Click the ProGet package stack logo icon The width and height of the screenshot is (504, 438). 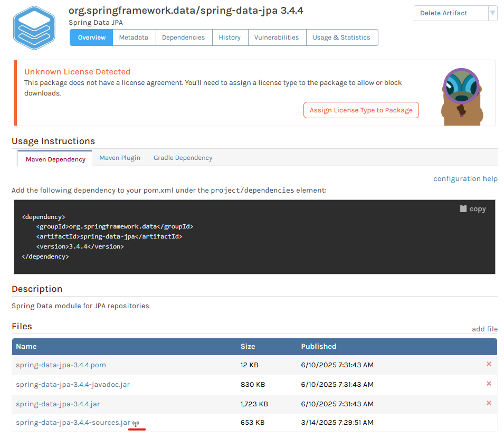pyautogui.click(x=34, y=28)
